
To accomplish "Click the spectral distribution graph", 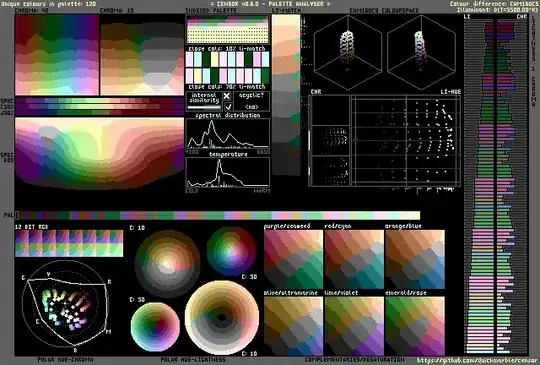I will click(x=228, y=134).
